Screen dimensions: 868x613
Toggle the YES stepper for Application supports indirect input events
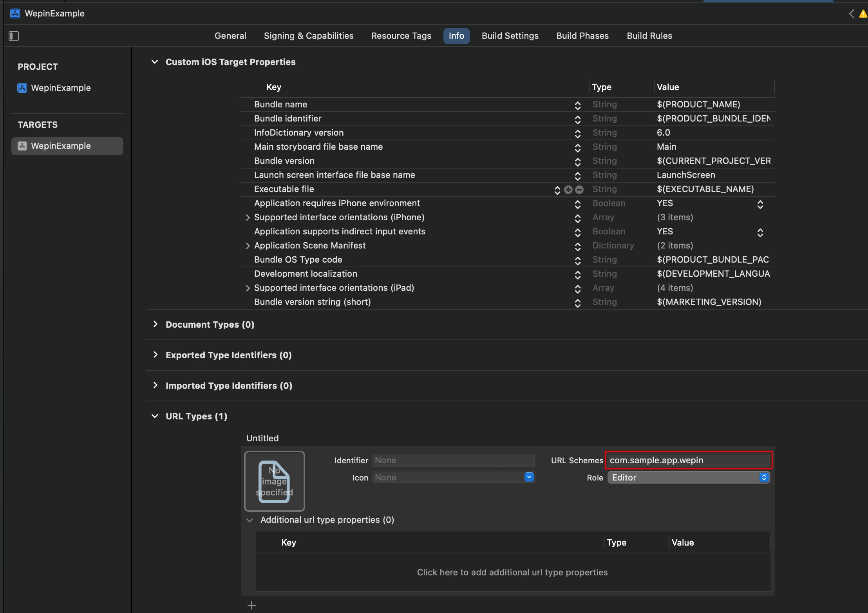click(x=760, y=232)
